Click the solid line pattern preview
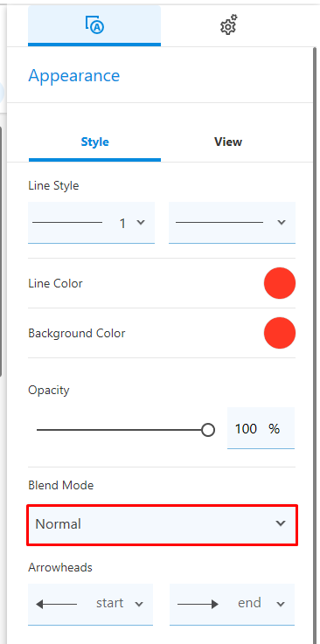320x644 pixels. click(x=219, y=223)
